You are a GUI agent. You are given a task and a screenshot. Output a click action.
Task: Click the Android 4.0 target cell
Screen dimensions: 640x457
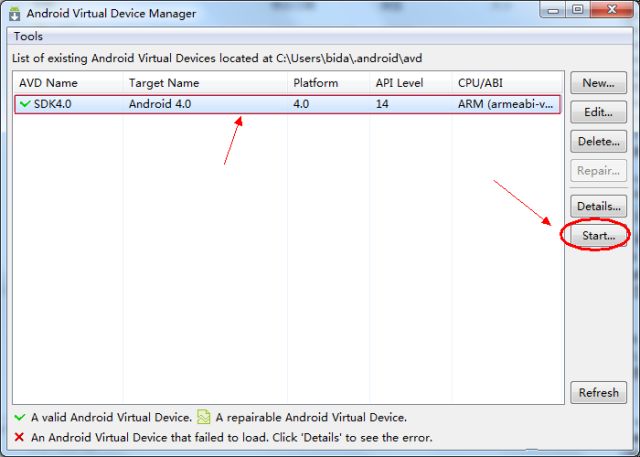[160, 104]
